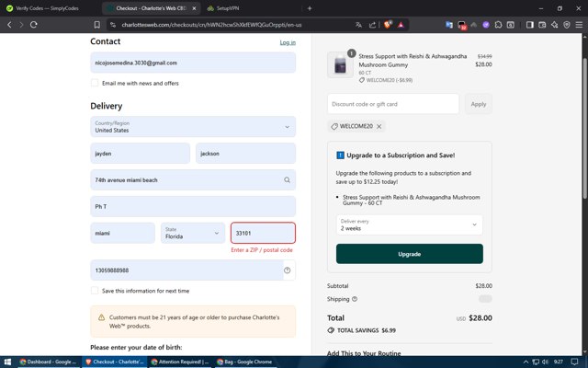588x368 pixels.
Task: Open the State dropdown showing Florida
Action: click(193, 233)
